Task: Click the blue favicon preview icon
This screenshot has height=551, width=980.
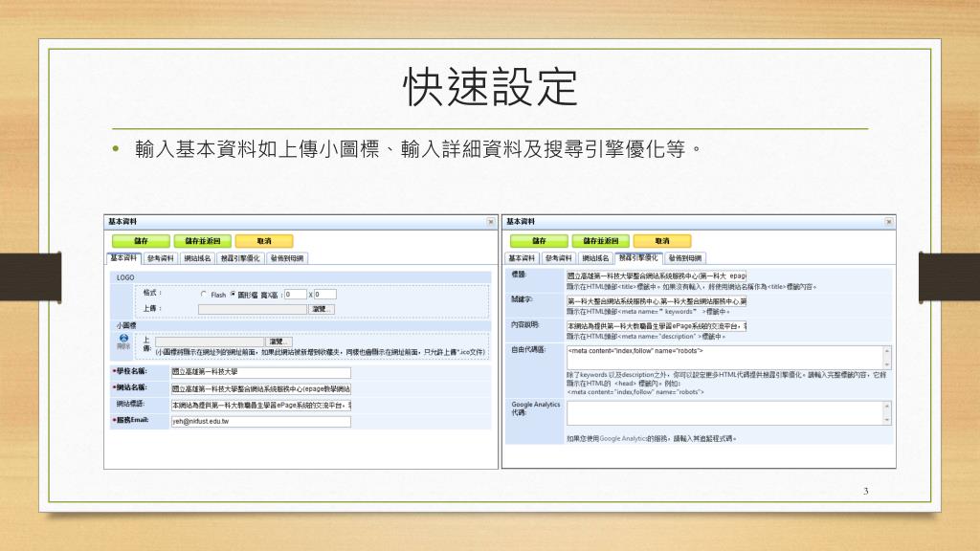Action: [123, 338]
